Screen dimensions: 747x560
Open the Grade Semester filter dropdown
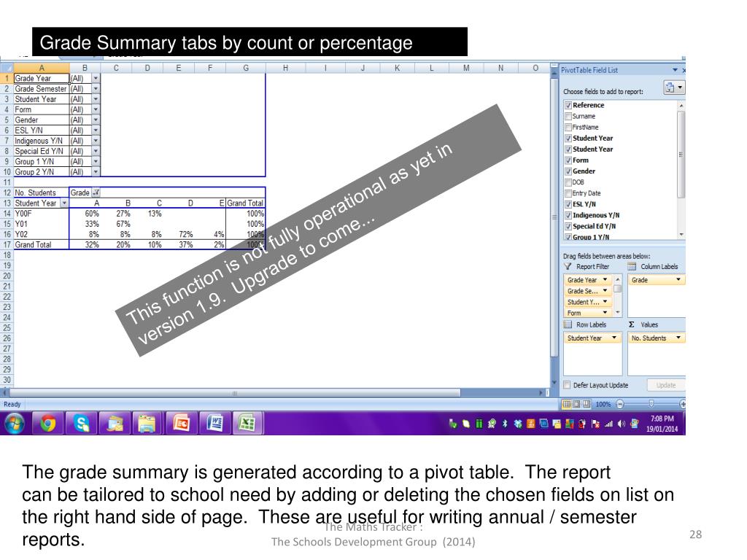coord(96,89)
